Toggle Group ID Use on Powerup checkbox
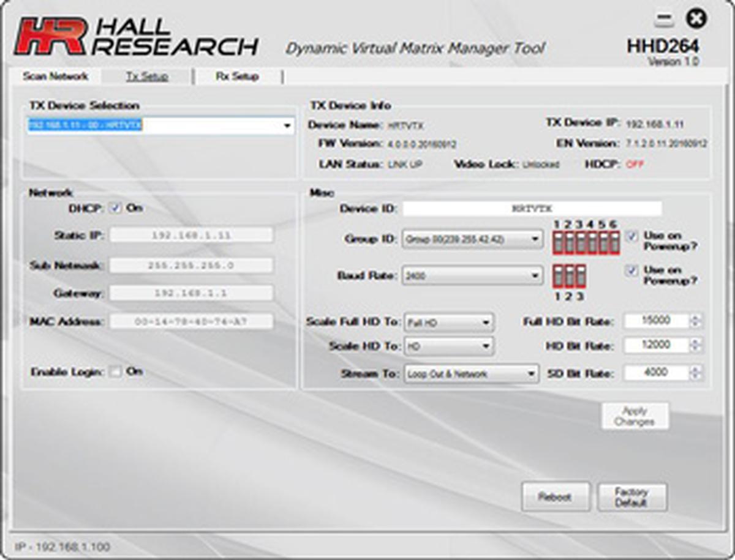The image size is (735, 560). click(x=631, y=236)
